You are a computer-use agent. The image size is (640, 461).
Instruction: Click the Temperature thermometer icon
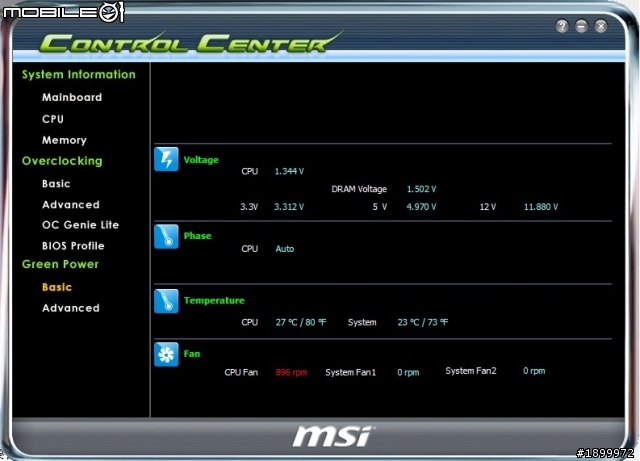tap(166, 301)
